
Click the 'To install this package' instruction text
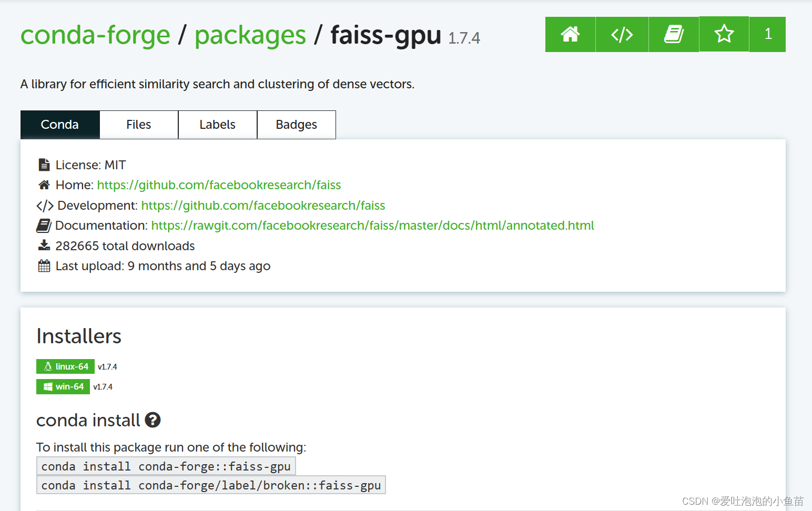click(x=171, y=447)
